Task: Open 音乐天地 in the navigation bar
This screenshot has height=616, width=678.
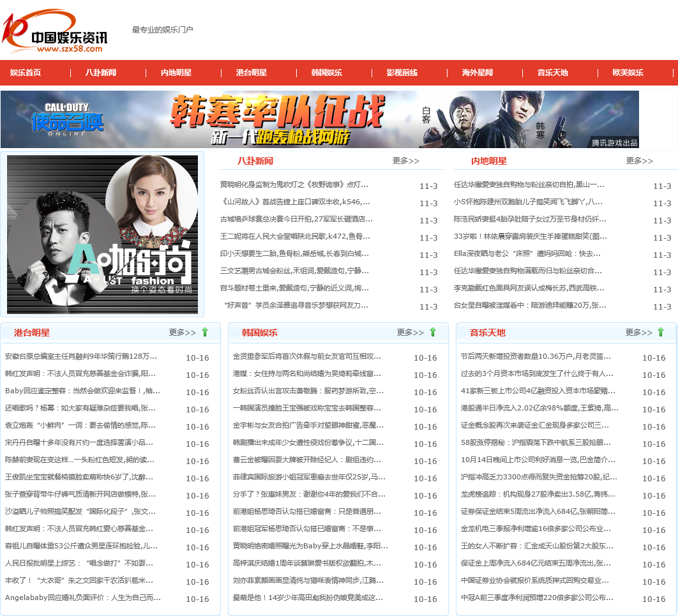Action: (x=552, y=73)
